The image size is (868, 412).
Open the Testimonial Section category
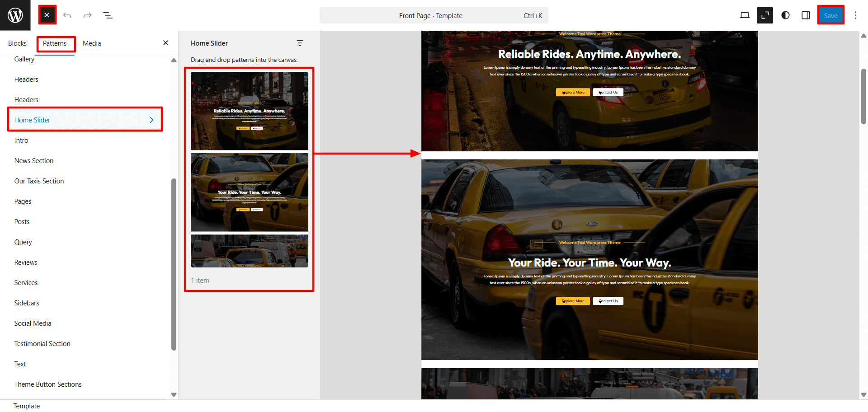[42, 344]
